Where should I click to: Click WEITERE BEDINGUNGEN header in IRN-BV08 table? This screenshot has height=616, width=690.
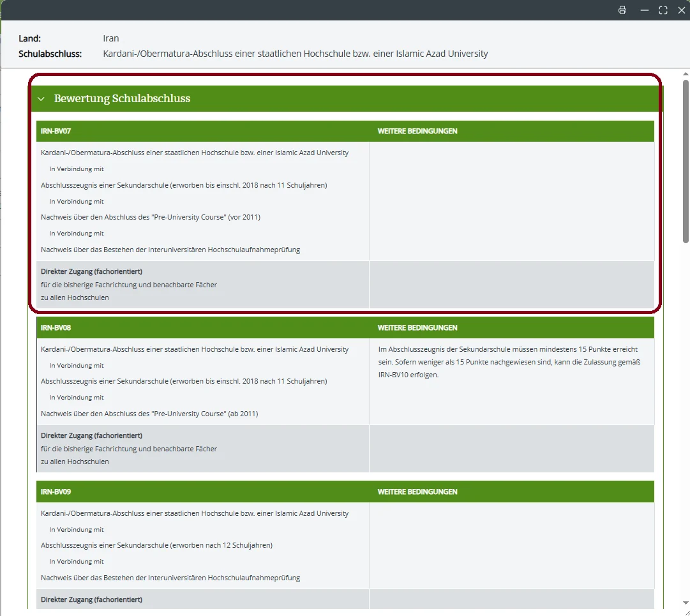pos(417,328)
